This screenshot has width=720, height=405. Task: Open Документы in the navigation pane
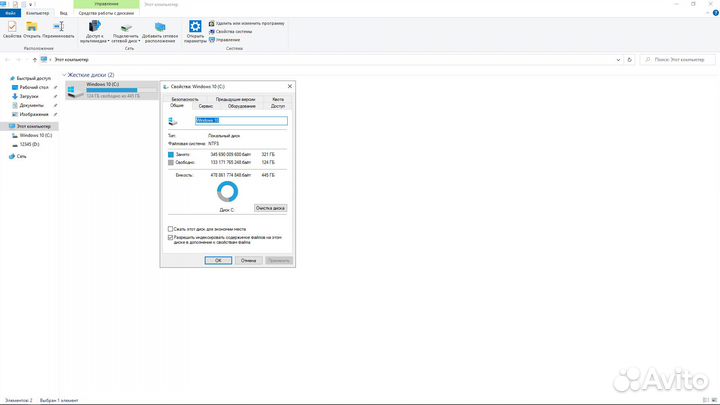click(31, 105)
